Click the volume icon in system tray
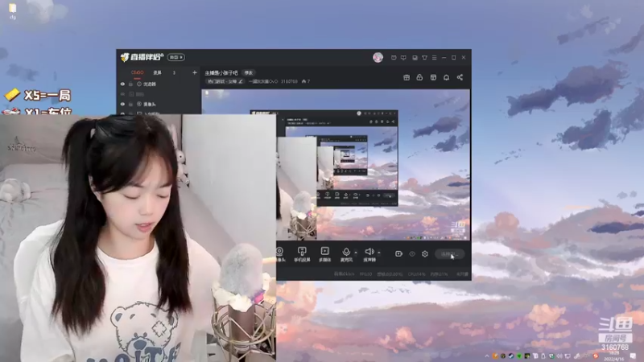644x362 pixels. point(559,356)
